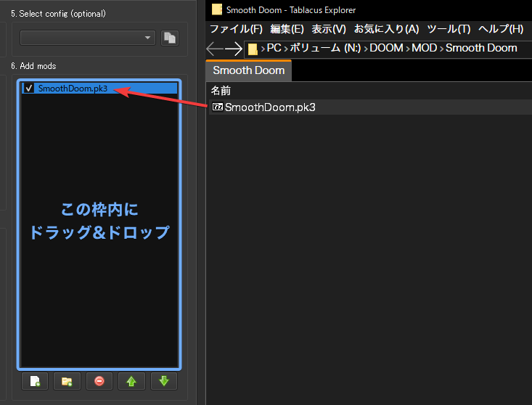Screen dimensions: 532x405
Task: Click the add mod folder icon
Action: point(67,381)
